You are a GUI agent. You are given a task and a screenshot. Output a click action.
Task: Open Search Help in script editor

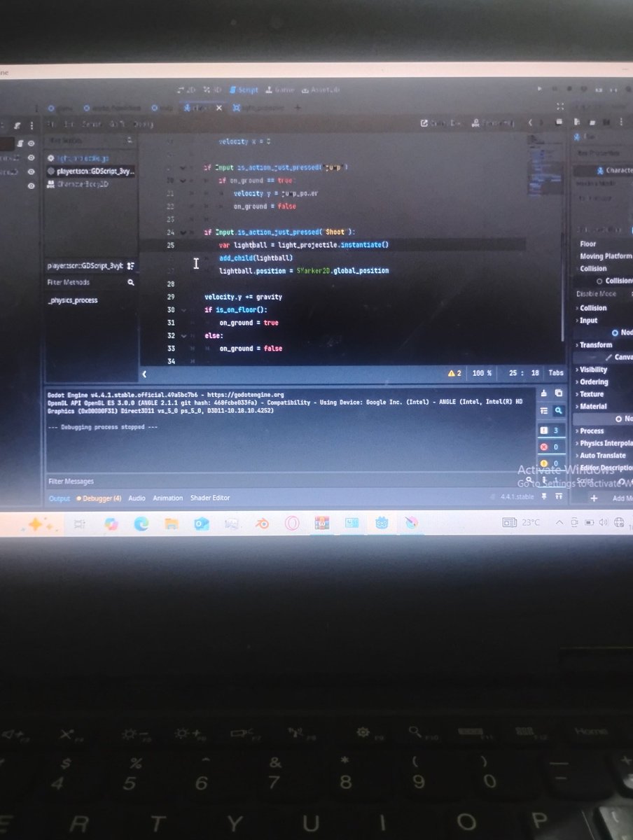pyautogui.click(x=493, y=122)
